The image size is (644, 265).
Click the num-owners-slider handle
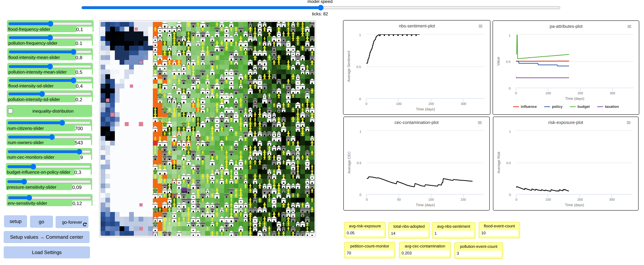point(52,137)
